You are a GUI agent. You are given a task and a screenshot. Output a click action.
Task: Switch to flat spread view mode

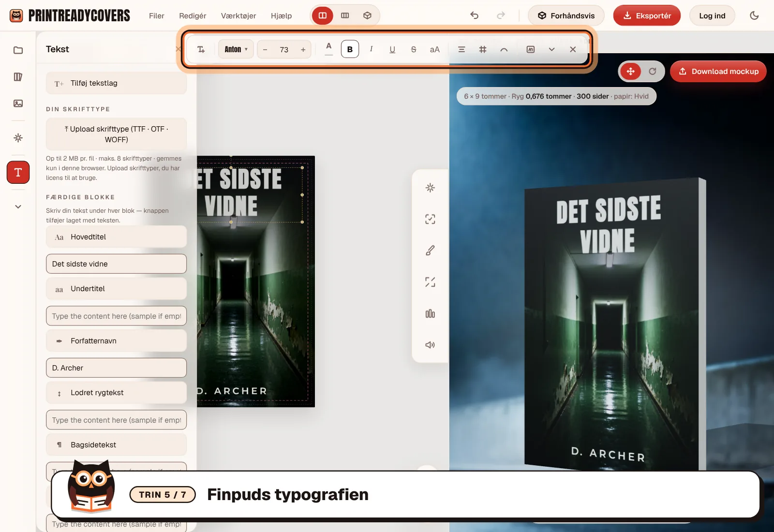pos(345,15)
